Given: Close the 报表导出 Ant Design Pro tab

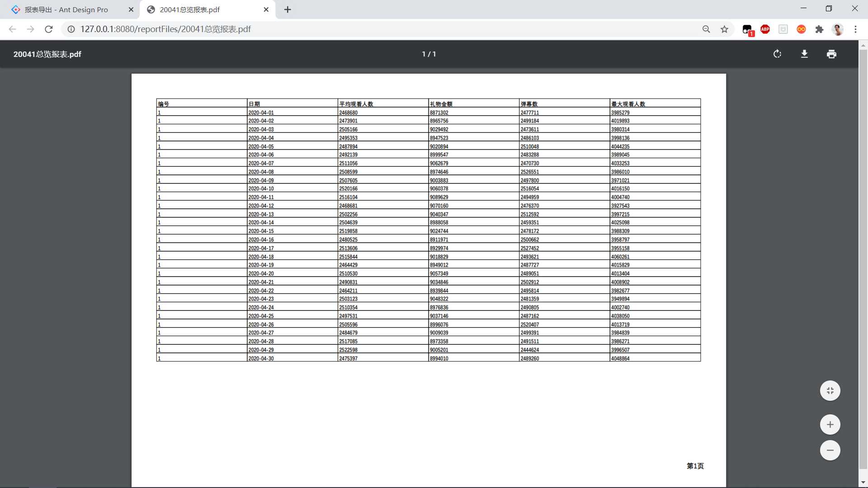Looking at the screenshot, I should click(x=131, y=9).
